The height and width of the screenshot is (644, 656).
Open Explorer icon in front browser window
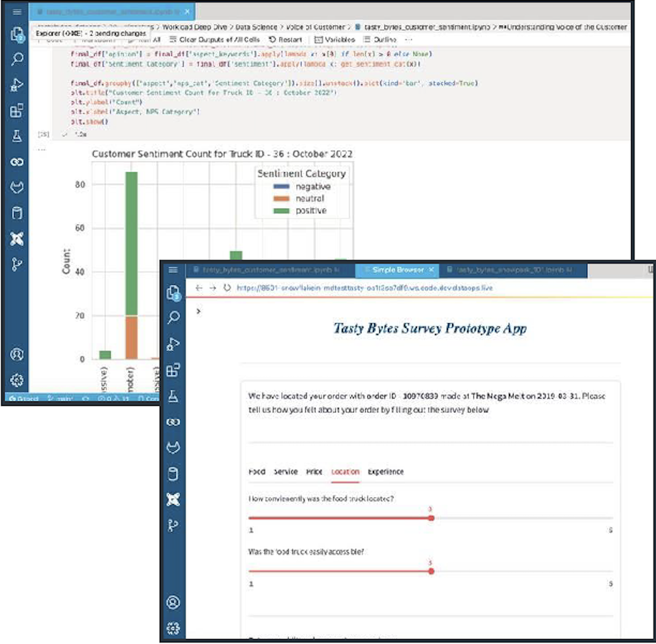point(173,293)
